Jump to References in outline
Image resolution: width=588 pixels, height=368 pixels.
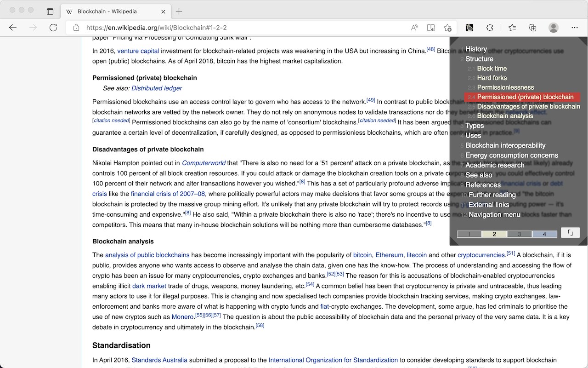(483, 185)
